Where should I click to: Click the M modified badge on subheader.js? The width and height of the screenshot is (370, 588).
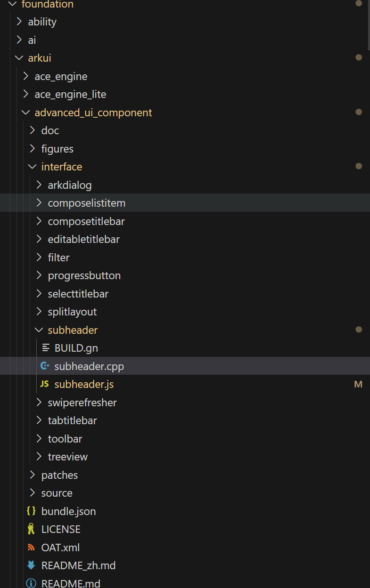coord(358,385)
